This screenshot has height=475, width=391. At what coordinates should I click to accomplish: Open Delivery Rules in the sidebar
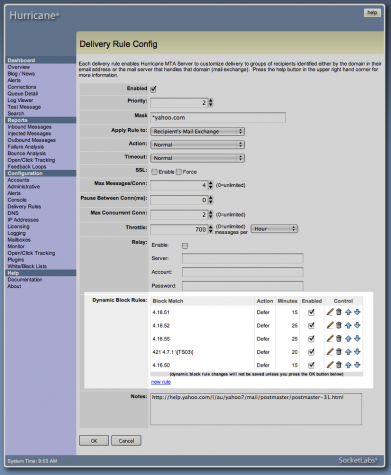point(24,206)
